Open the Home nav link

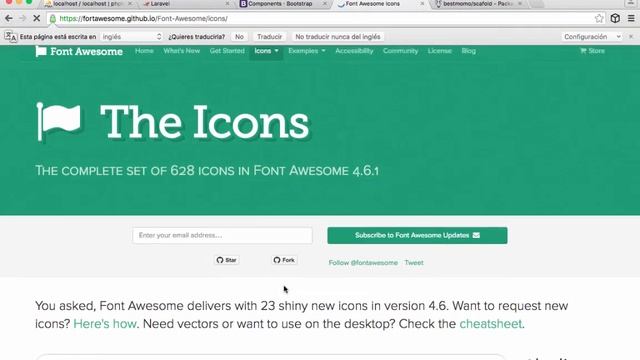144,51
